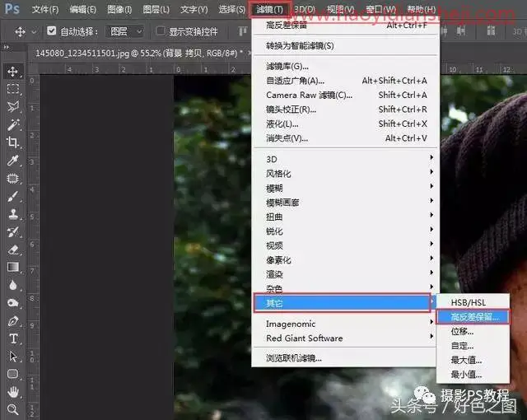Switch to the 145080_1234511501.jpg document tab
This screenshot has height=420, width=527.
(139, 53)
